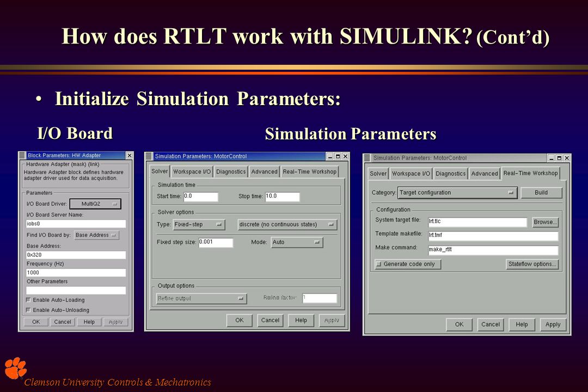Close the right Simulation Parameters window
This screenshot has width=588, height=392.
click(x=567, y=158)
